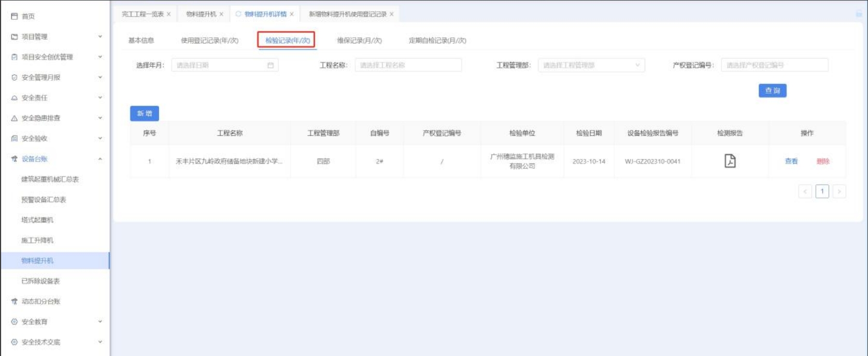The width and height of the screenshot is (868, 356).
Task: Click the 新增 add button
Action: 144,113
